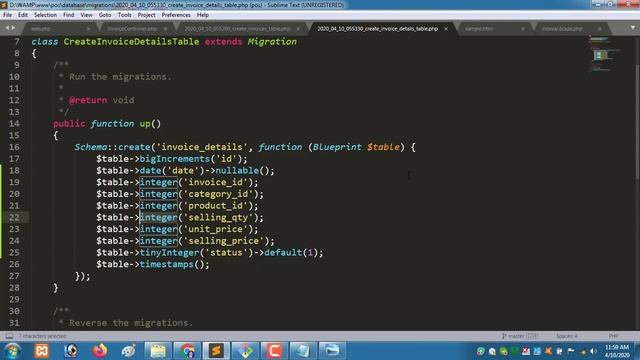This screenshot has width=640, height=360.
Task: Click 'invoice_details' table name string
Action: tap(202, 147)
